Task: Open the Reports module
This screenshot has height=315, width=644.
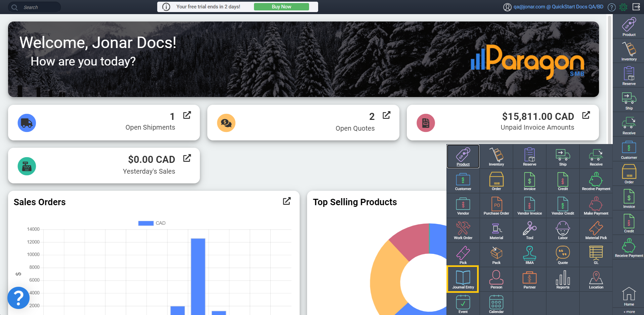Action: 563,279
